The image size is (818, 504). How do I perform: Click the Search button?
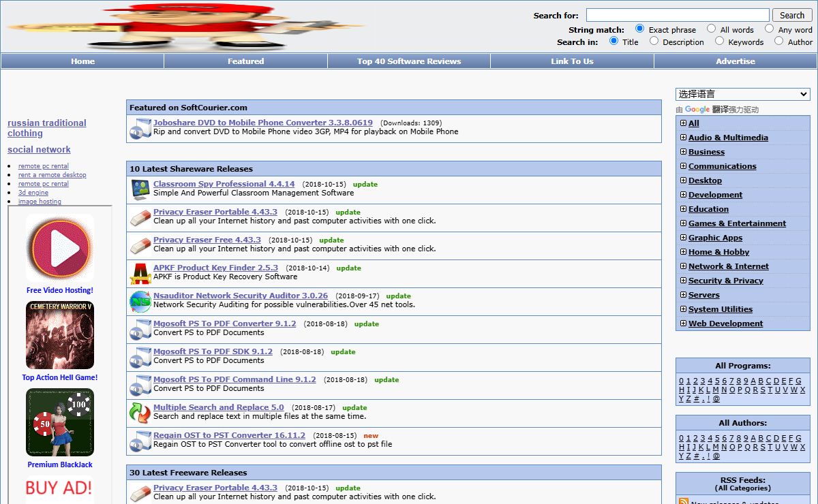pyautogui.click(x=792, y=15)
